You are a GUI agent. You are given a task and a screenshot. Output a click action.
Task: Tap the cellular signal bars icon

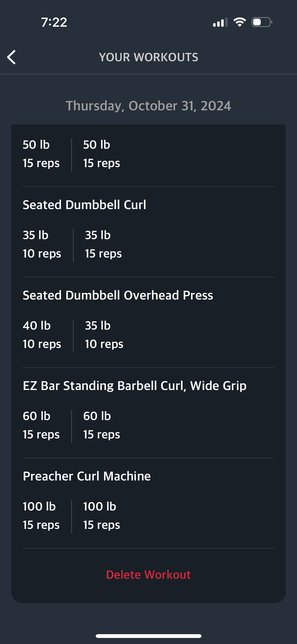coord(220,22)
